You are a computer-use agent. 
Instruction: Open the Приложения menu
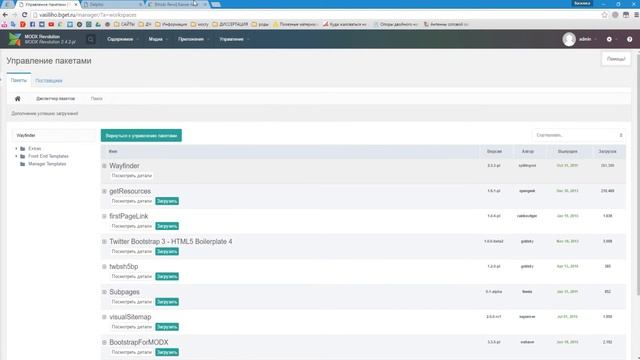tap(193, 39)
